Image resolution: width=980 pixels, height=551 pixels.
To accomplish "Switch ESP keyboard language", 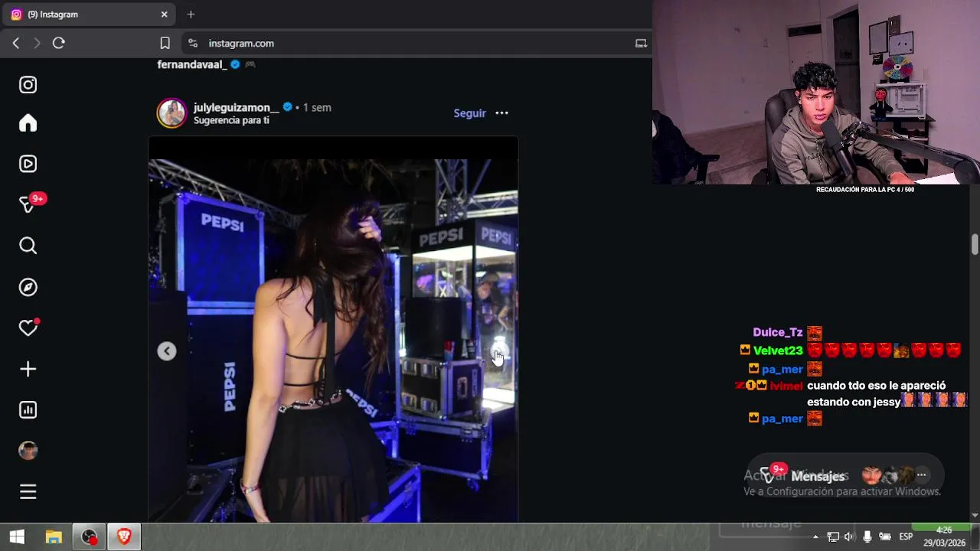I will pyautogui.click(x=906, y=537).
